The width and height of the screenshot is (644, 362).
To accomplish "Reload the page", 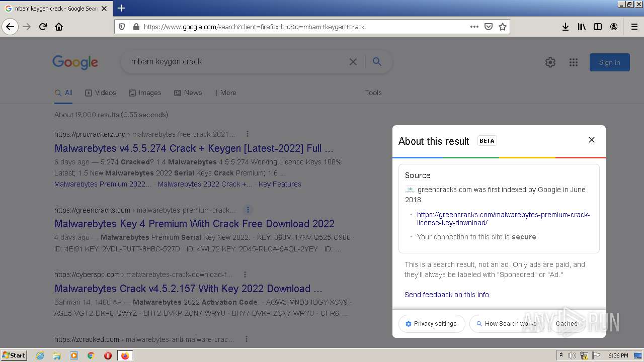I will pos(43,27).
